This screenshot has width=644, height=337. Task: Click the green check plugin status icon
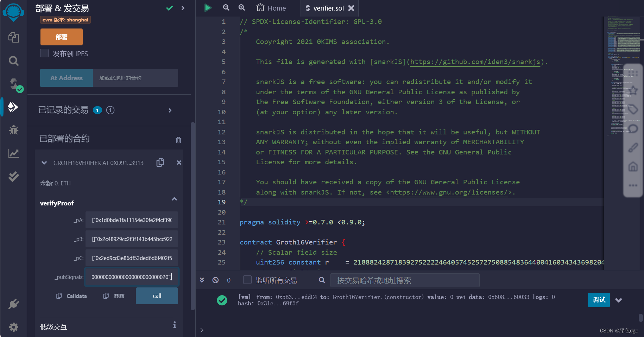click(170, 8)
